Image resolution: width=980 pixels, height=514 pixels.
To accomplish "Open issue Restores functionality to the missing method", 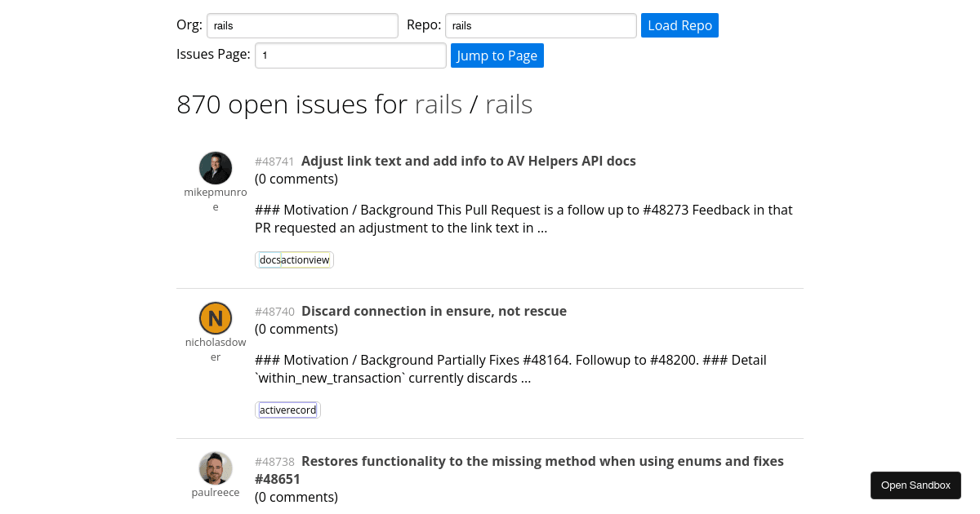I will pyautogui.click(x=542, y=461).
